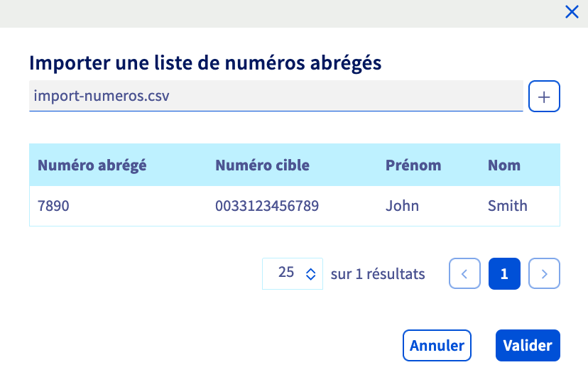Screen dimensions: 588x382
Task: Go to the next results page
Action: (545, 274)
